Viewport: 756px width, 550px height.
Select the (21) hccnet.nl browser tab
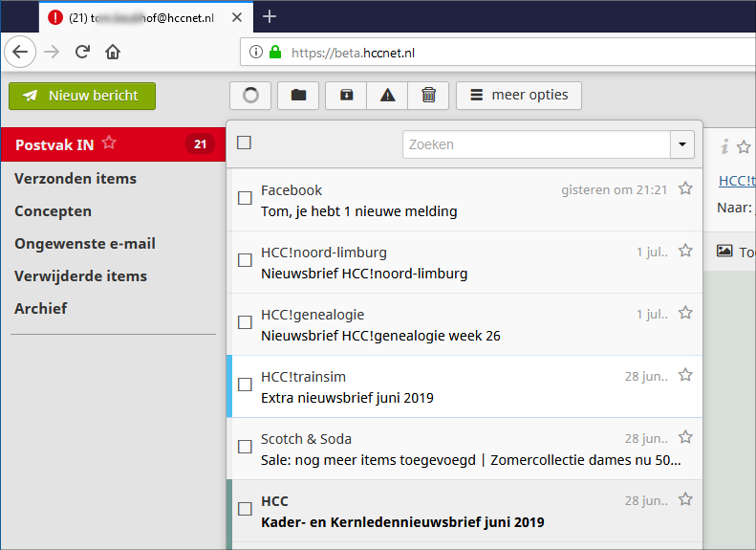(146, 18)
